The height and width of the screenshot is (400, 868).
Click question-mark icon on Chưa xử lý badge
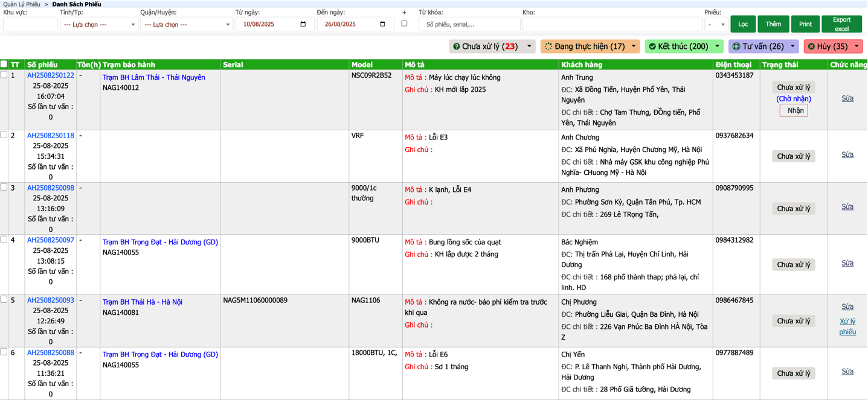(x=456, y=46)
